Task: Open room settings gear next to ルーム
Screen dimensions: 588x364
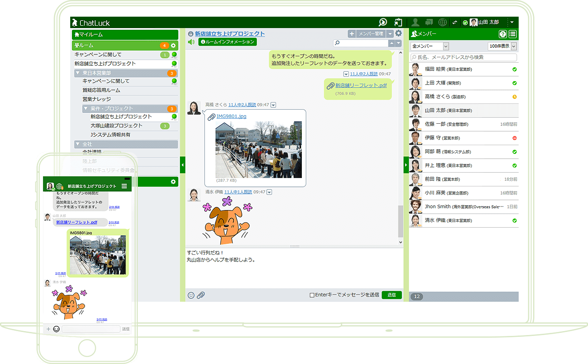Action: 173,46
